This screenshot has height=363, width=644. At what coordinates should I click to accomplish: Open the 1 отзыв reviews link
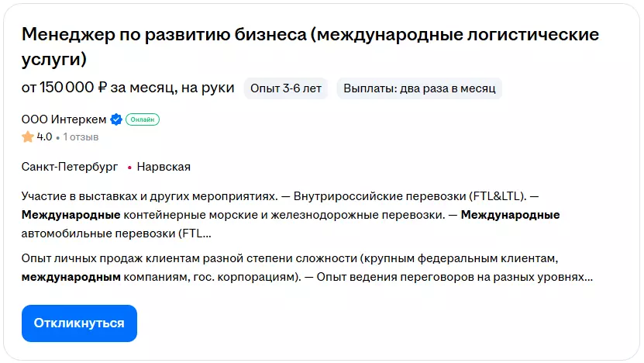(x=81, y=137)
